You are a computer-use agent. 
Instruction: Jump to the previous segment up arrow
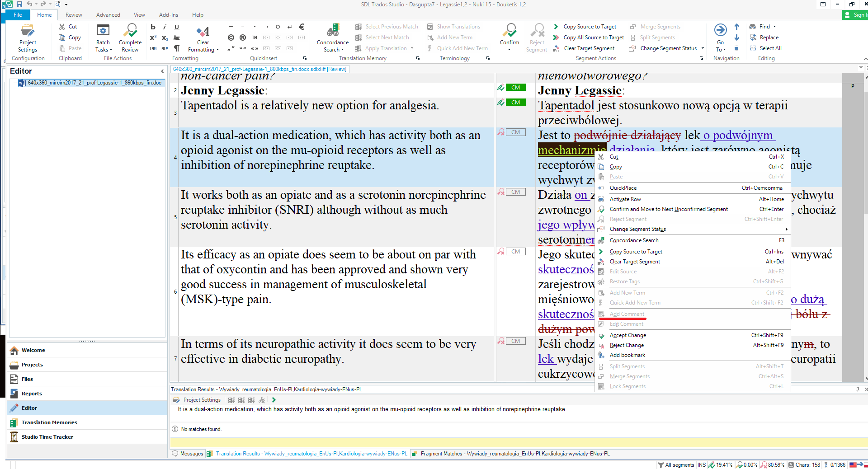click(736, 27)
